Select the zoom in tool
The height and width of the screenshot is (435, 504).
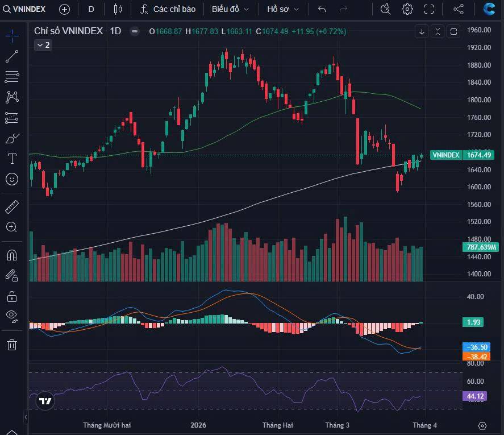point(12,227)
